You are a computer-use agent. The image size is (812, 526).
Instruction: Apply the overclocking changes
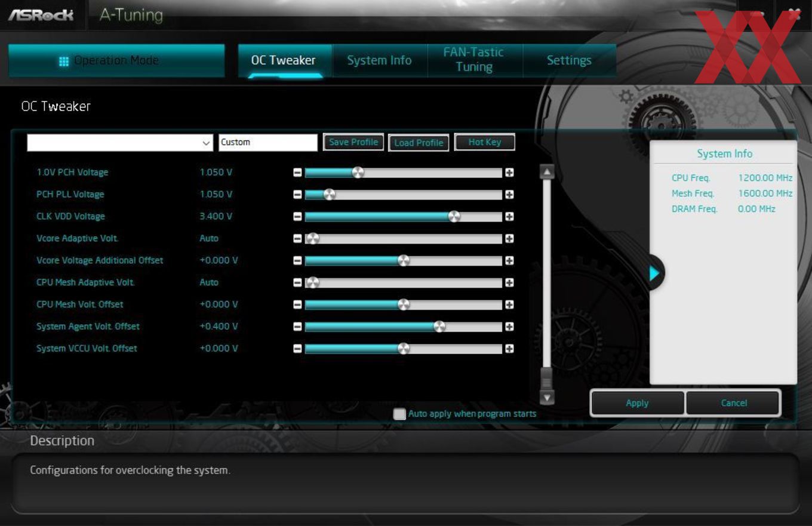pyautogui.click(x=637, y=403)
